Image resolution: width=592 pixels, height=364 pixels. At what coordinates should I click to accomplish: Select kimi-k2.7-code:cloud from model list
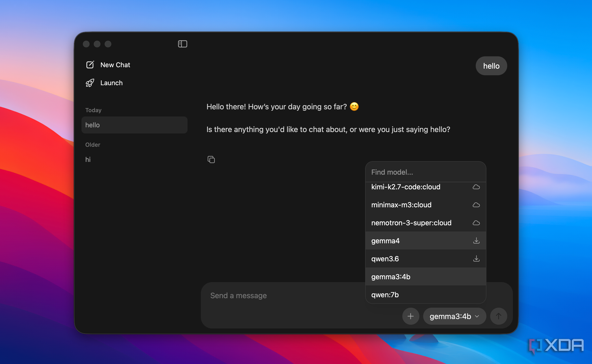tap(426, 187)
